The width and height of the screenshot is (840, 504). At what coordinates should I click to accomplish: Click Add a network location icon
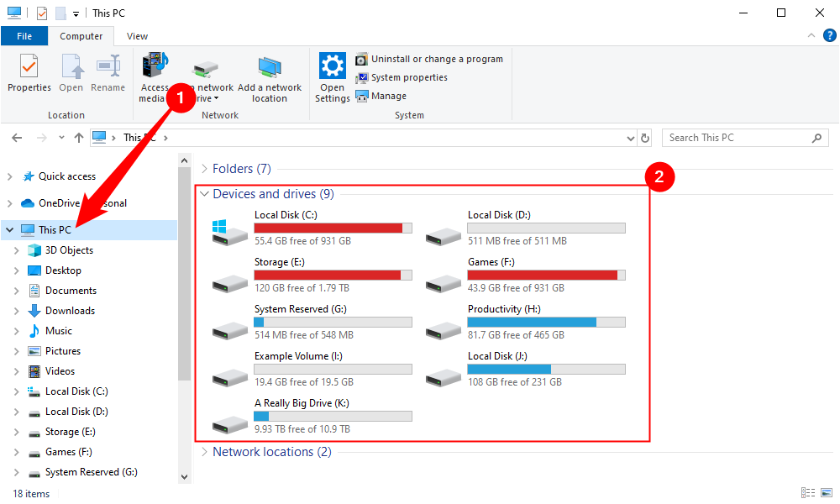pos(270,67)
